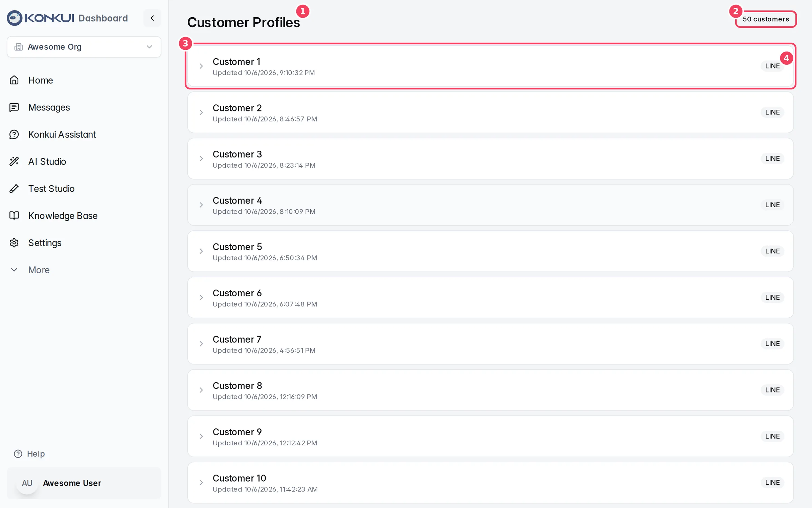Navigate to Test Studio
Screen dimensions: 812x508
pyautogui.click(x=51, y=189)
